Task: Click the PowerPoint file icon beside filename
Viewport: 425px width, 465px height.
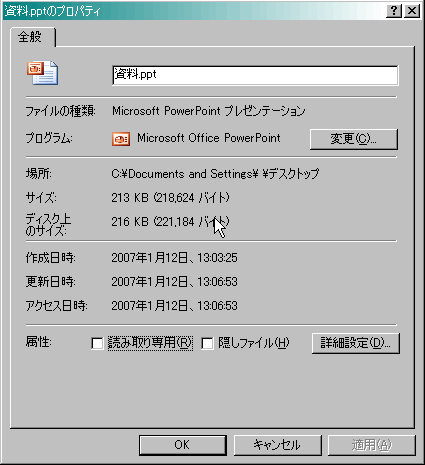Action: tap(43, 73)
